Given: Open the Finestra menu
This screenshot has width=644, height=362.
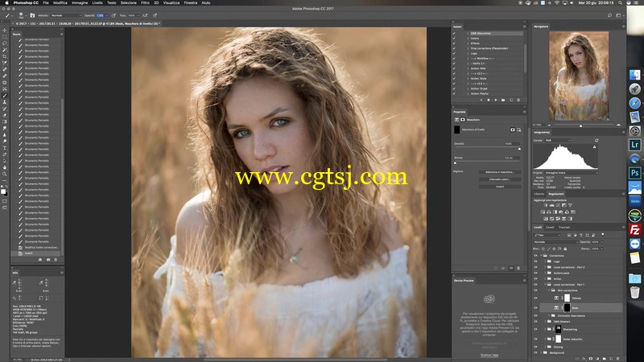Looking at the screenshot, I should coord(191,3).
